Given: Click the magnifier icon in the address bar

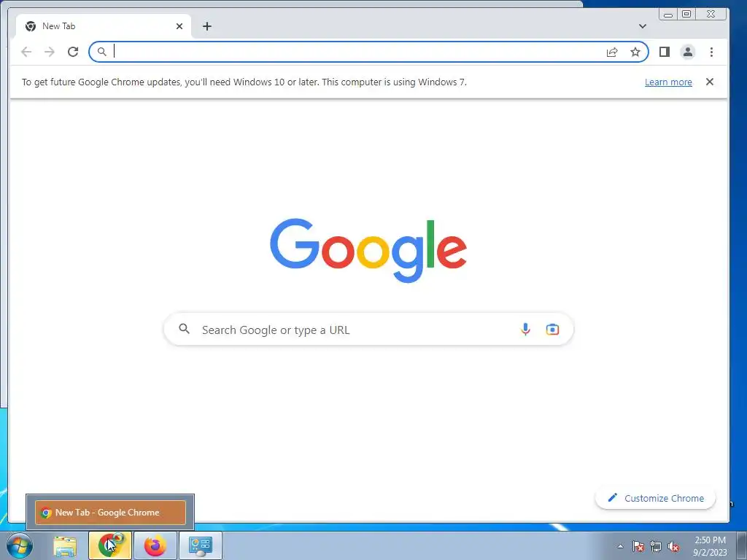Looking at the screenshot, I should pyautogui.click(x=101, y=52).
